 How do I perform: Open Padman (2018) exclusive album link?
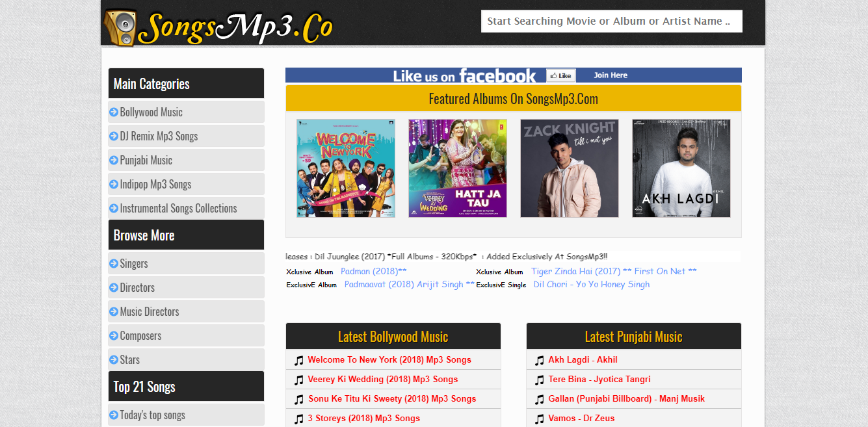[374, 271]
